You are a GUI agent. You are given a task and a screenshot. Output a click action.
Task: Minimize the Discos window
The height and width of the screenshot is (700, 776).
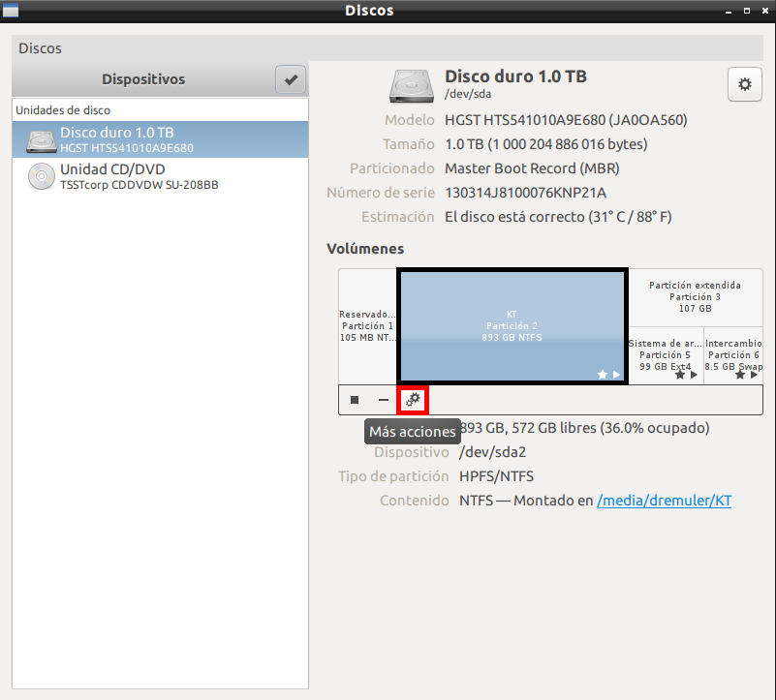729,12
